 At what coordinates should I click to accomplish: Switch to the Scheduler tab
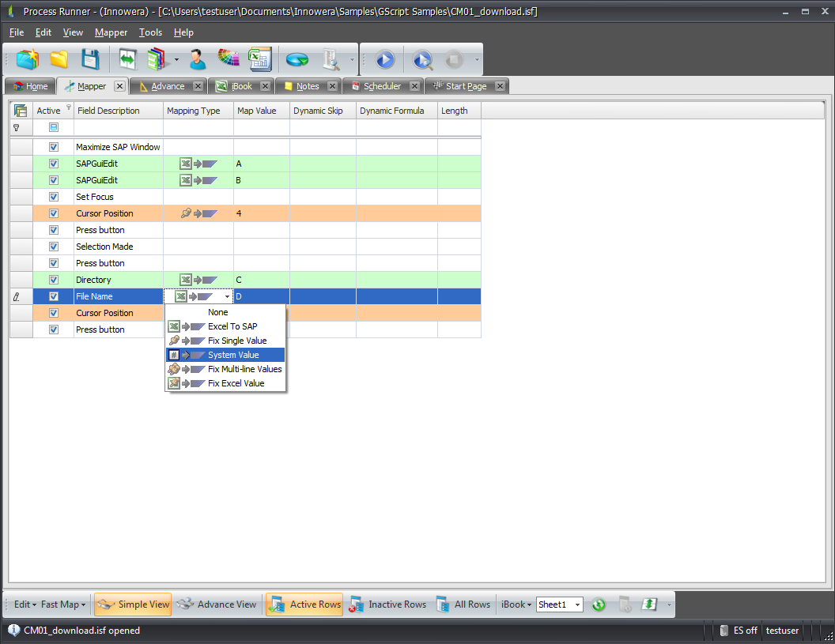pos(382,86)
